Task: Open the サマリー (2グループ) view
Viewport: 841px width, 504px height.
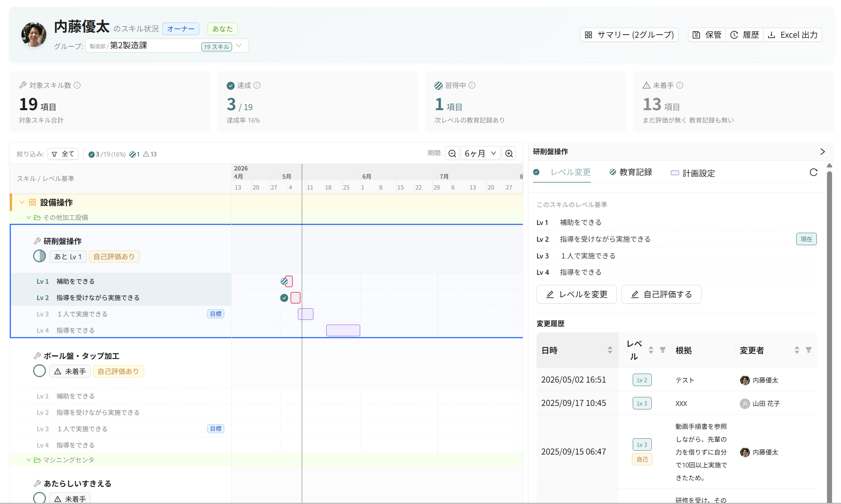Action: click(x=629, y=35)
